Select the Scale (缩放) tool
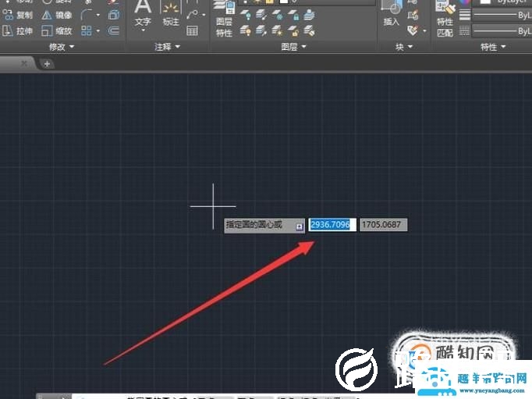The width and height of the screenshot is (532, 399). click(x=57, y=31)
